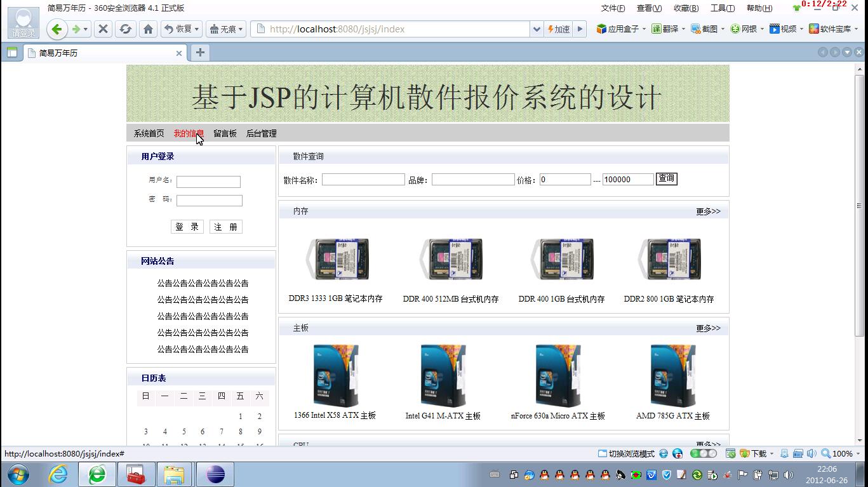Open the AMD 785G ATX 主板 thumbnail

tap(673, 376)
